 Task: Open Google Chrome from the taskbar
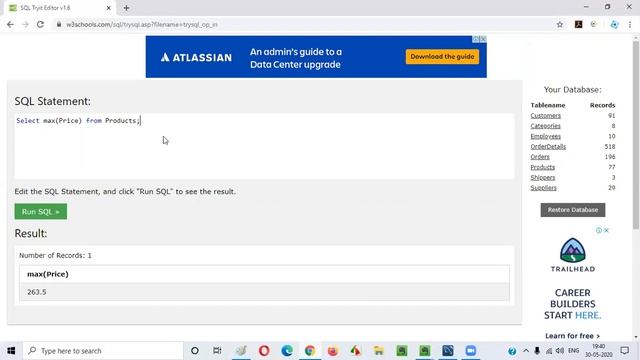pos(310,351)
